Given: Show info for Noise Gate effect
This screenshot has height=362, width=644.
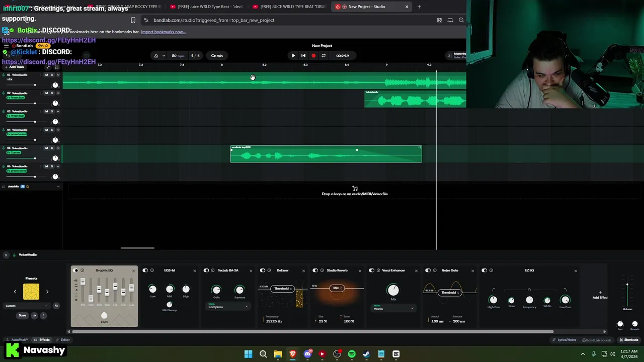Looking at the screenshot, I should [x=435, y=270].
